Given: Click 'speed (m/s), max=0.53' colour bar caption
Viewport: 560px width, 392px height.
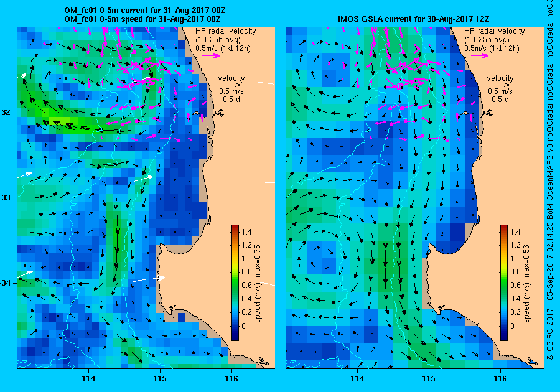Looking at the screenshot, I should point(526,284).
